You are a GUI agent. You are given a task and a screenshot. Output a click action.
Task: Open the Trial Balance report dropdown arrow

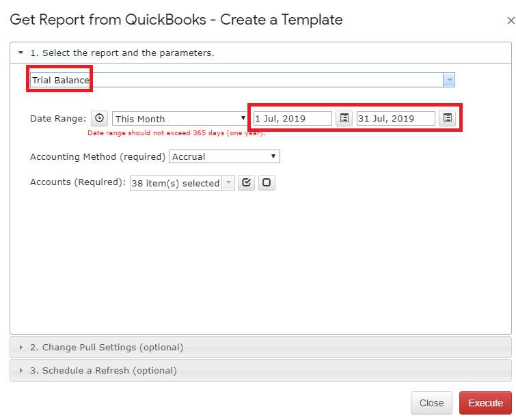pyautogui.click(x=449, y=80)
